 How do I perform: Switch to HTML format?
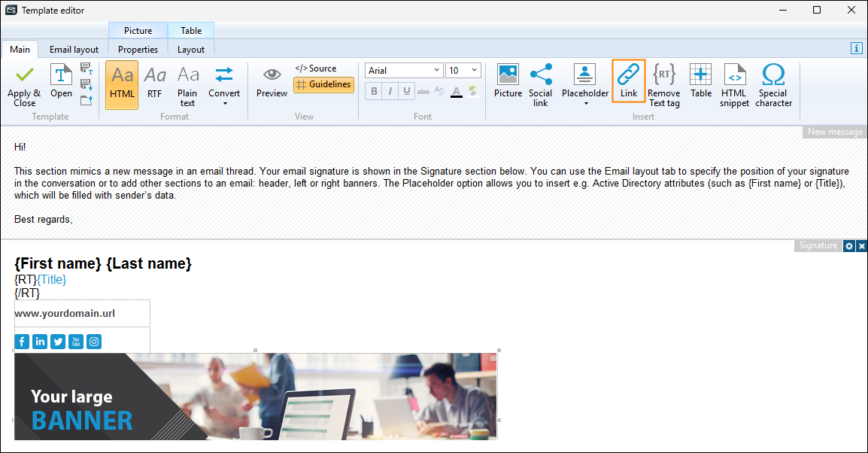[122, 85]
